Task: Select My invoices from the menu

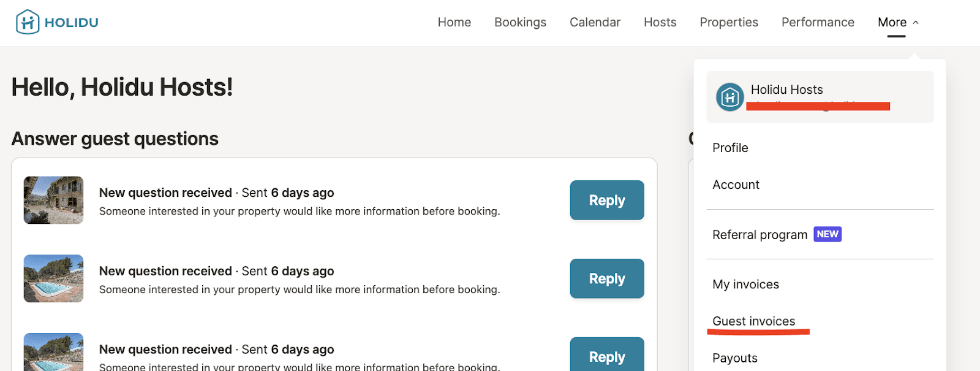Action: point(745,285)
